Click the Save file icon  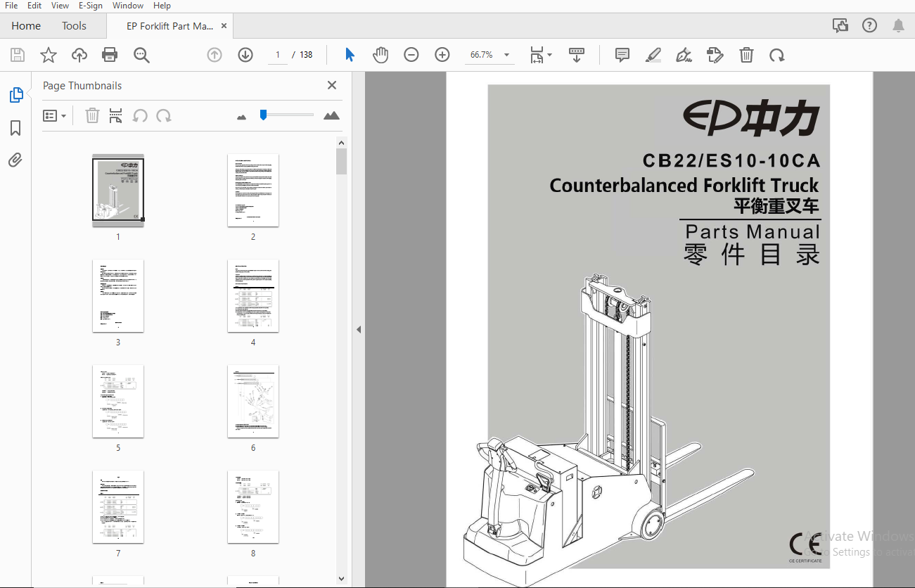coord(18,55)
